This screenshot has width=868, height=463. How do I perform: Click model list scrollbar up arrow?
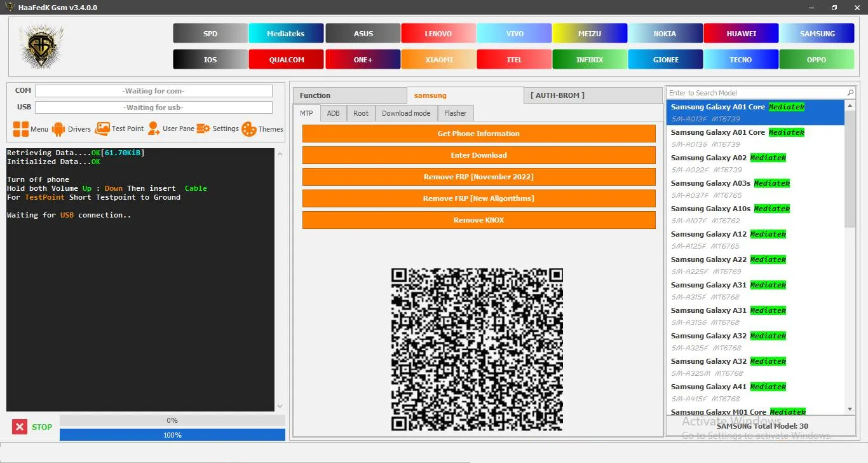pos(850,106)
